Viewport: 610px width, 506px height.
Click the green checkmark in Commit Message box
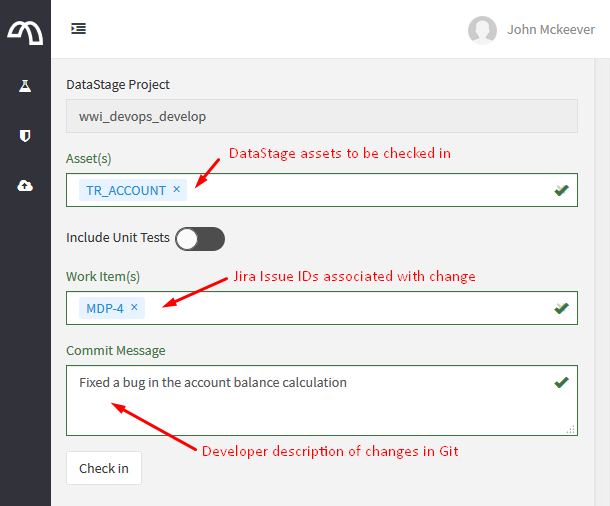pyautogui.click(x=561, y=382)
